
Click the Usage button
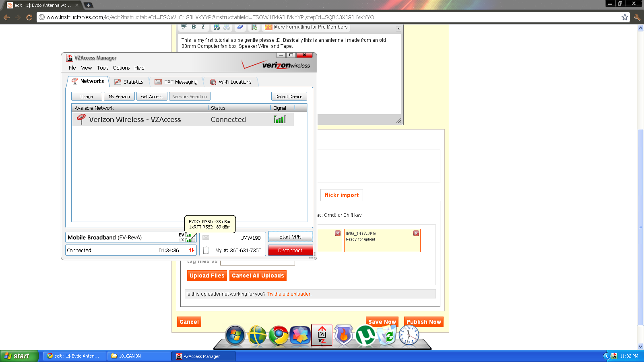87,97
